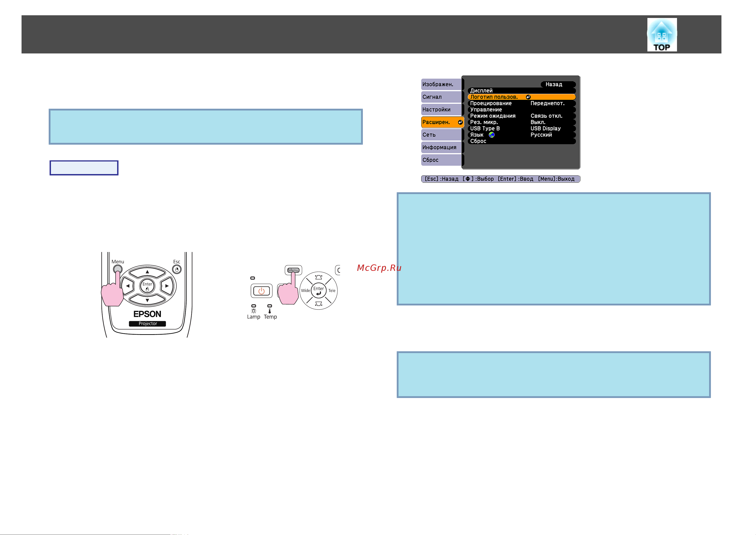756x535 pixels.
Task: Click the Русский language value
Action: [541, 135]
